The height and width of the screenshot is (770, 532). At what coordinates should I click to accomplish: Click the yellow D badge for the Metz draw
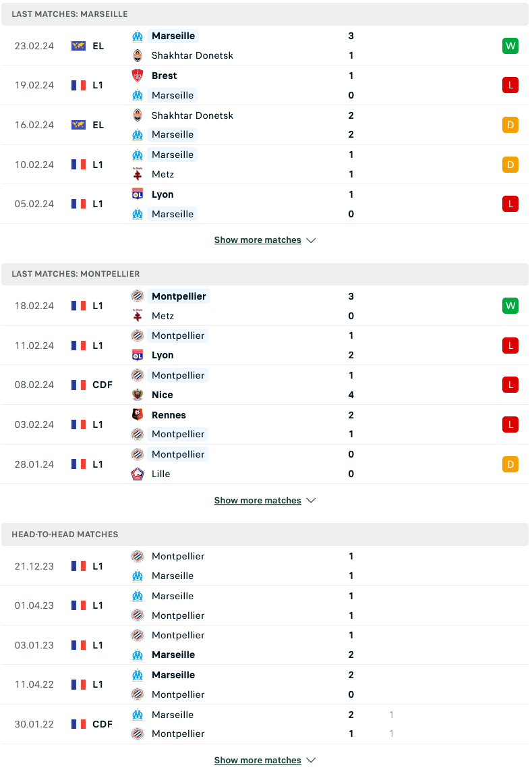tap(510, 164)
